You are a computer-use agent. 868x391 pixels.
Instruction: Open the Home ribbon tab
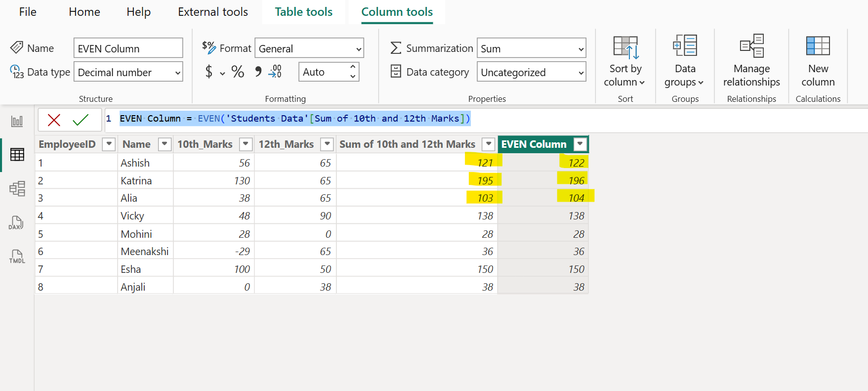(x=84, y=12)
